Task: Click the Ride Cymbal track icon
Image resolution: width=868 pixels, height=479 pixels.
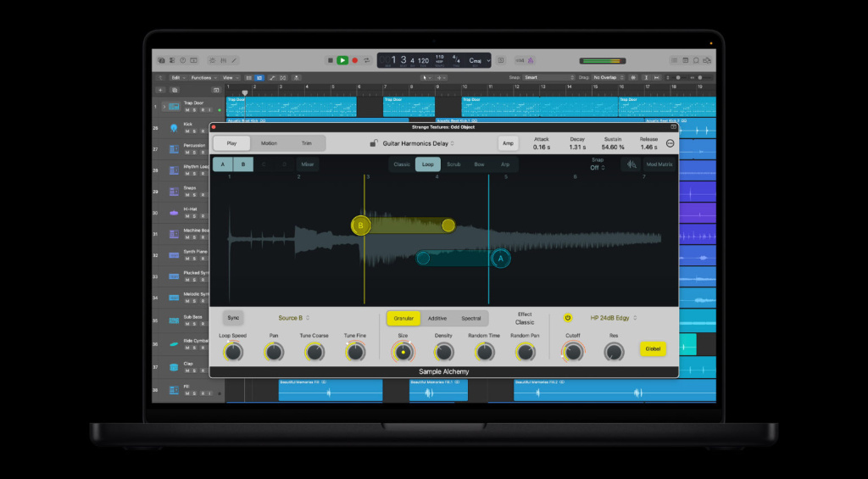Action: pyautogui.click(x=174, y=344)
